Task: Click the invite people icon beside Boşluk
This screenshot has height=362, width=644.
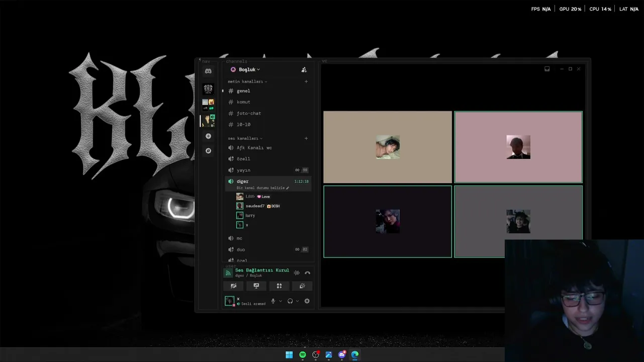Action: point(304,70)
